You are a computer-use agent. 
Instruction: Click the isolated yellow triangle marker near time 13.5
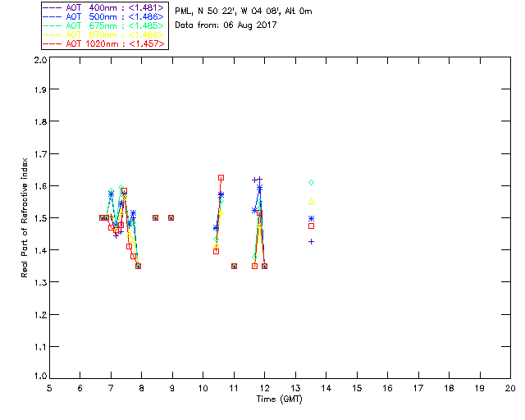tap(312, 202)
